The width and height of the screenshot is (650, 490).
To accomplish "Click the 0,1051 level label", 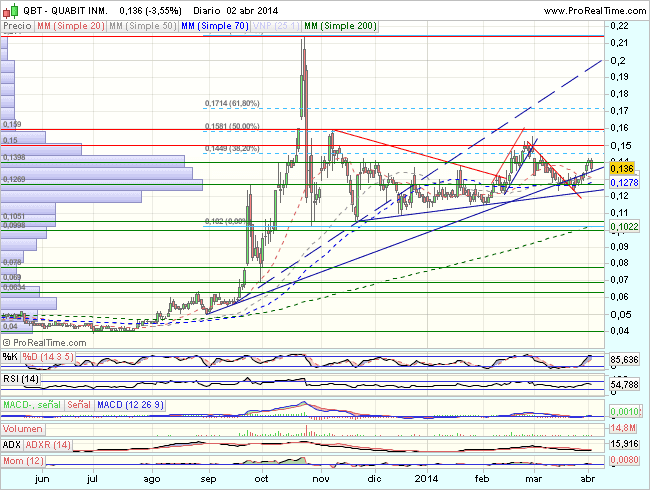I will click(14, 216).
